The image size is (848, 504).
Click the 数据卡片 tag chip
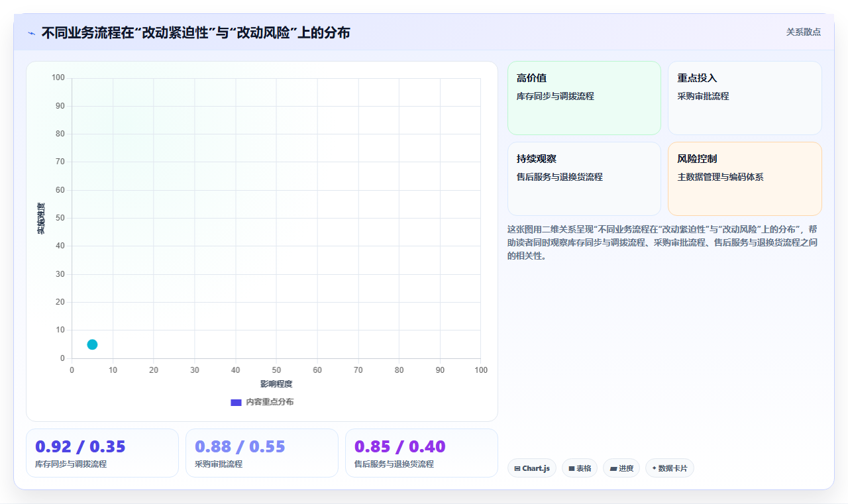click(x=670, y=468)
